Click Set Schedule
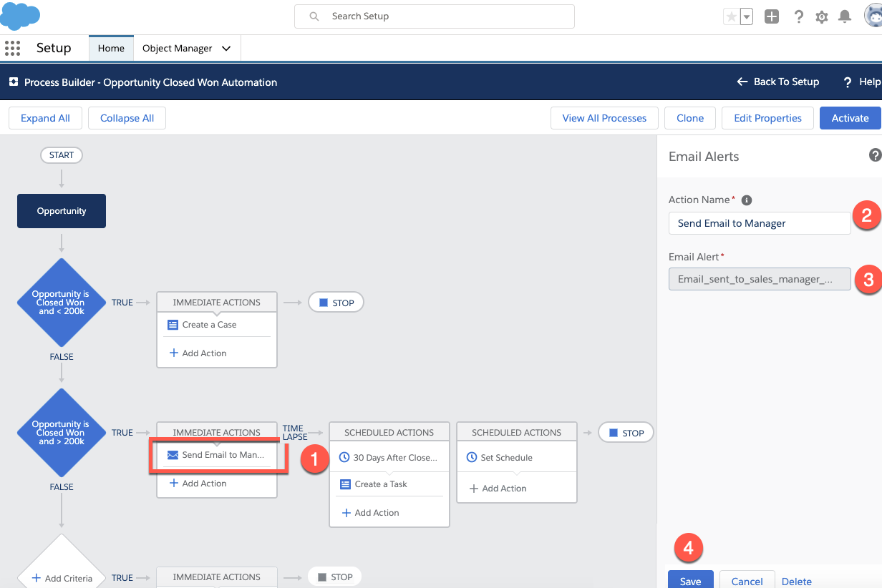The height and width of the screenshot is (588, 882). pyautogui.click(x=506, y=458)
